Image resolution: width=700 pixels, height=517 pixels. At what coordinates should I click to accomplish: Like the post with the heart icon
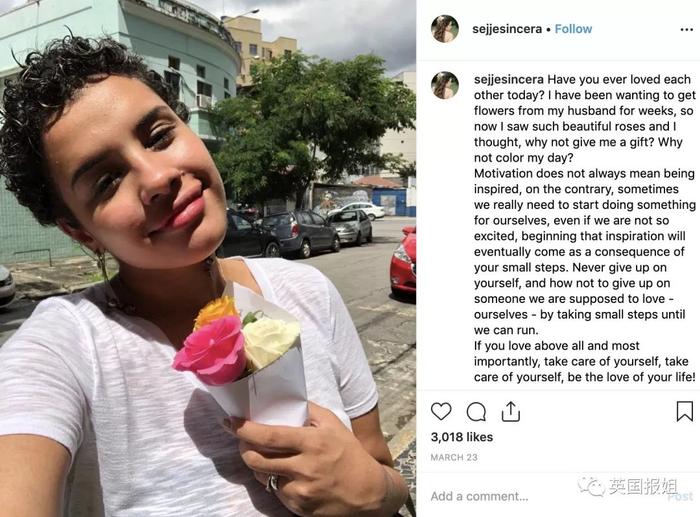coord(441,411)
